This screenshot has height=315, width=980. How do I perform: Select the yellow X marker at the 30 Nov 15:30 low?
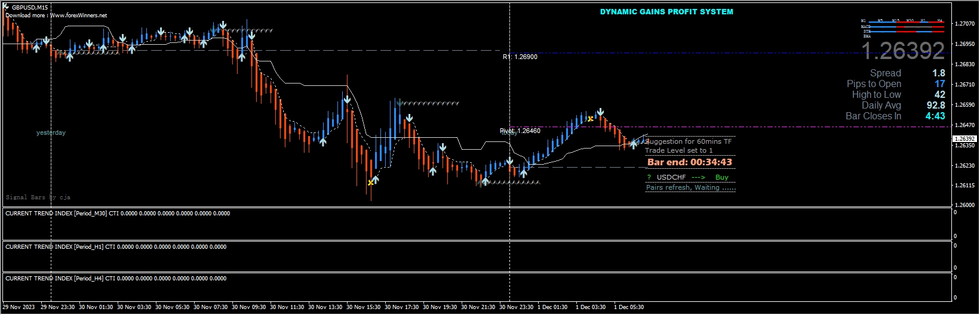[371, 183]
